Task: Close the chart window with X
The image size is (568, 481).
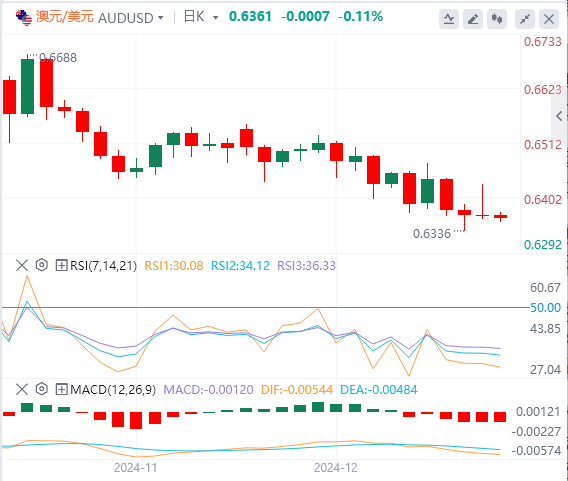Action: [549, 19]
